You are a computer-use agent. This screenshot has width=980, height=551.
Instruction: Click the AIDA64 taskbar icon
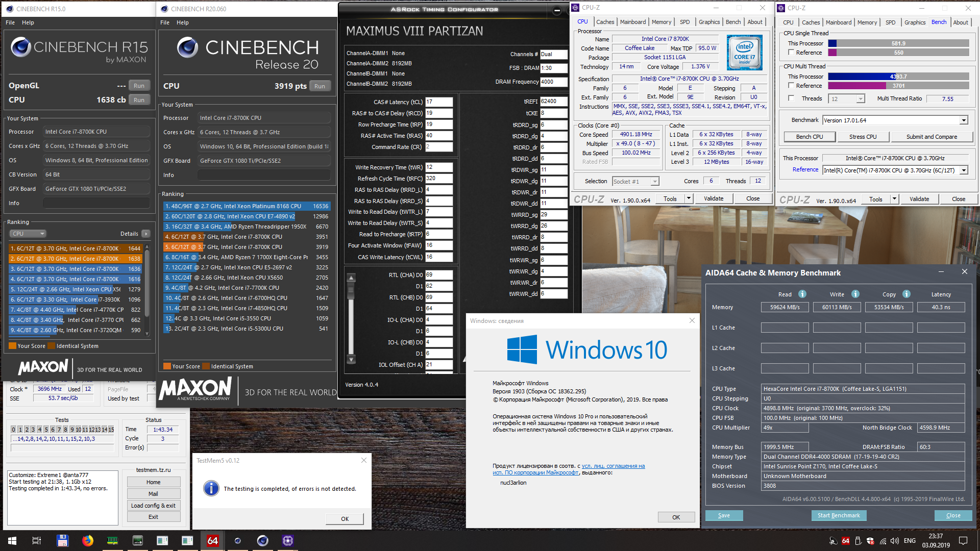point(213,541)
